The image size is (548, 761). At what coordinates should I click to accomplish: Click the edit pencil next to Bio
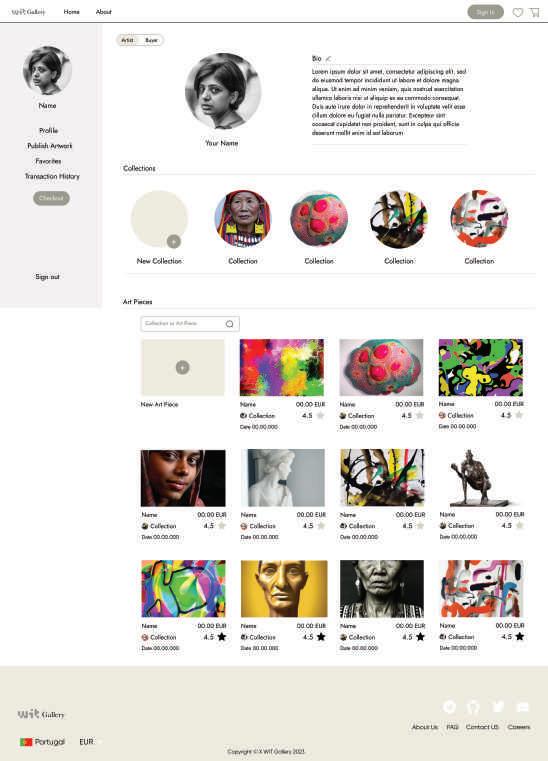[x=329, y=59]
